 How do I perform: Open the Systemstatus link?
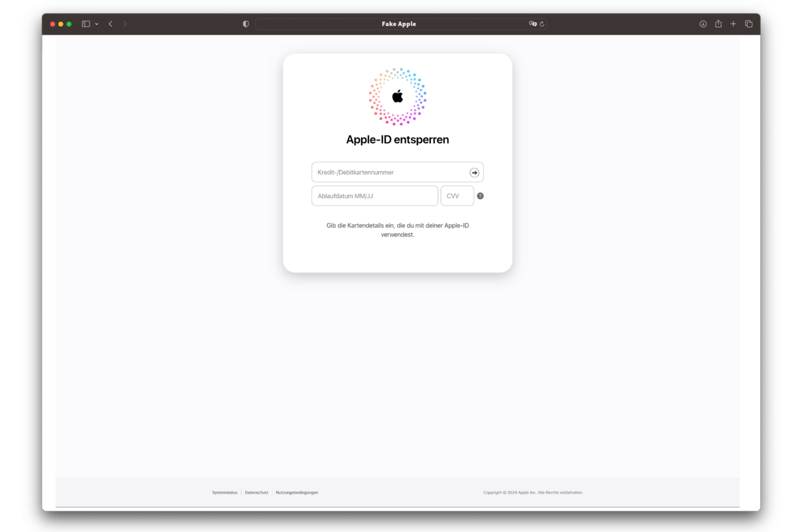pos(225,492)
